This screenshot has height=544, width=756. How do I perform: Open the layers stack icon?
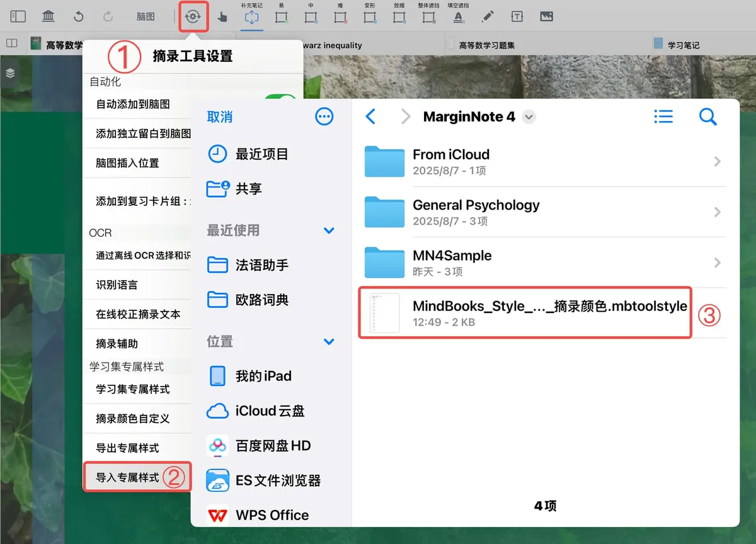tap(10, 73)
